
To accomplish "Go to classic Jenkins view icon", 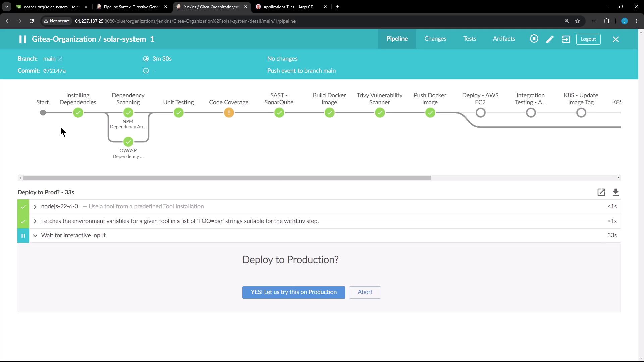I will coord(566,39).
